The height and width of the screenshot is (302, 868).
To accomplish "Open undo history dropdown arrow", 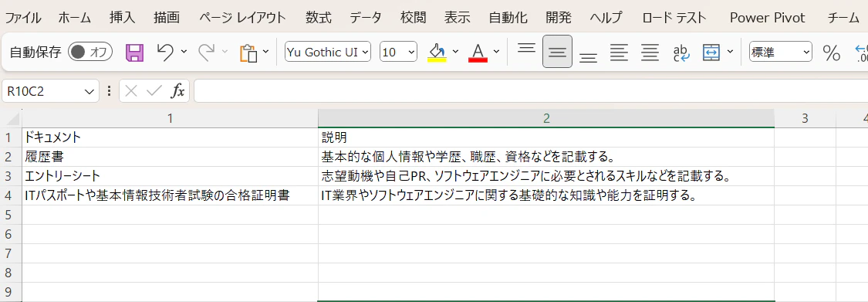I will click(184, 52).
